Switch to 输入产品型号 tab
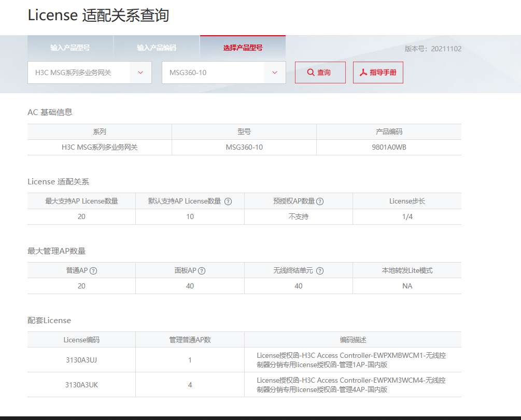Viewport: 521px width, 420px height. pos(70,48)
